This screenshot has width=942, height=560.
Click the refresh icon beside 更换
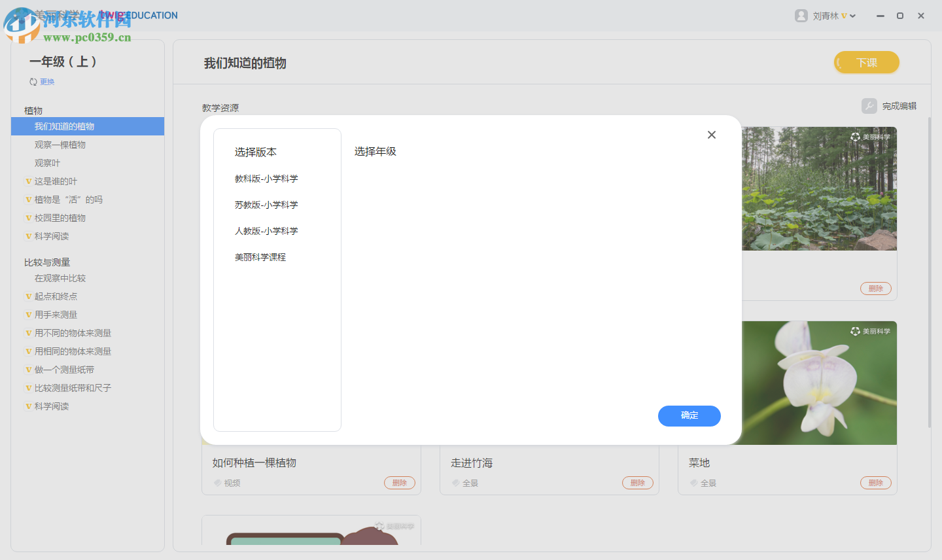pos(33,81)
